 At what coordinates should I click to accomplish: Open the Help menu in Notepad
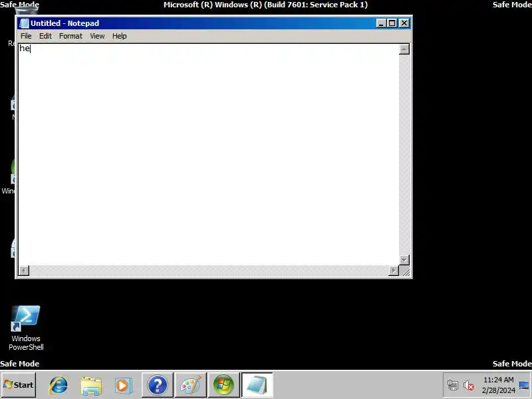pyautogui.click(x=120, y=36)
